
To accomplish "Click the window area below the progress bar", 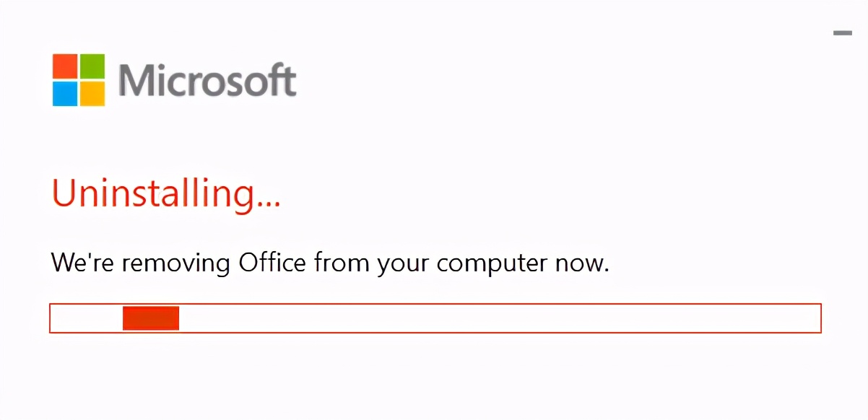I will pyautogui.click(x=433, y=375).
